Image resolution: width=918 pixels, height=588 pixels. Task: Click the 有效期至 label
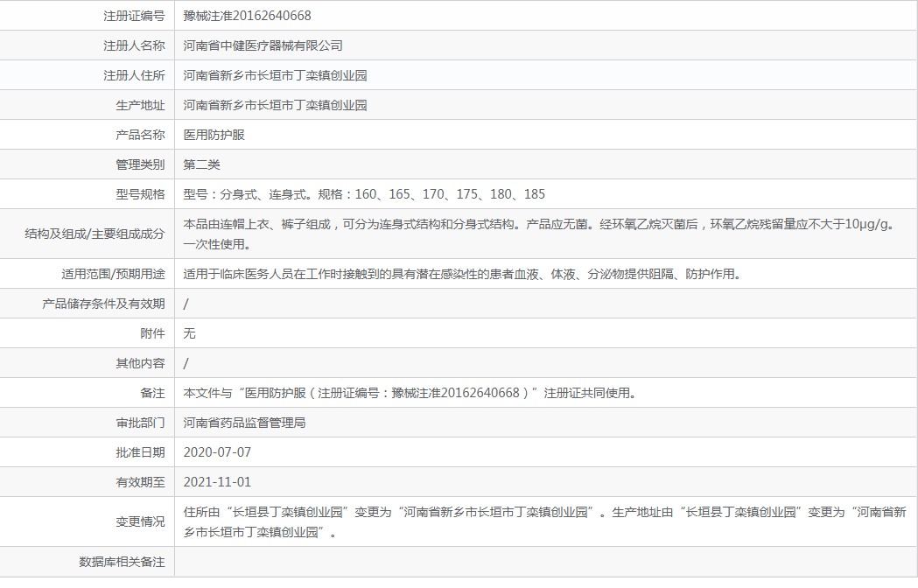(141, 483)
